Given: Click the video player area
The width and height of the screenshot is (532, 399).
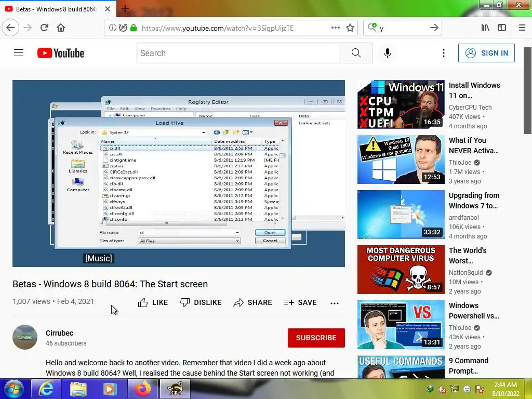Looking at the screenshot, I should pyautogui.click(x=179, y=174).
